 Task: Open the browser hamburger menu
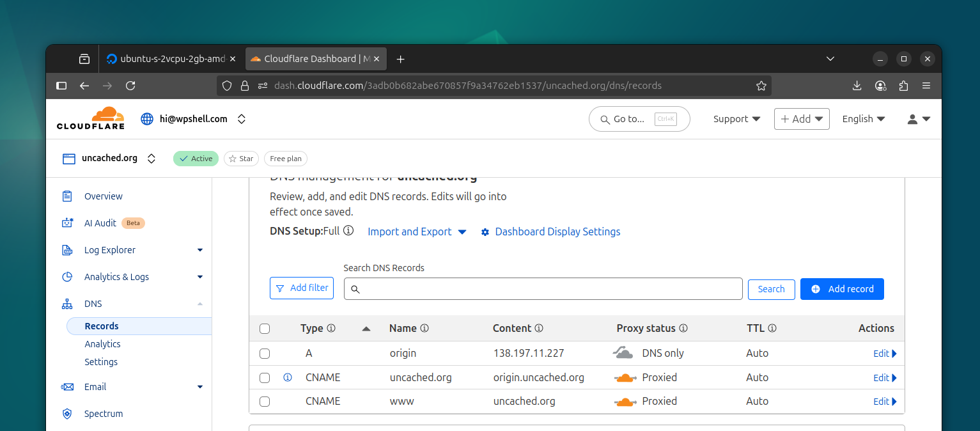click(926, 86)
